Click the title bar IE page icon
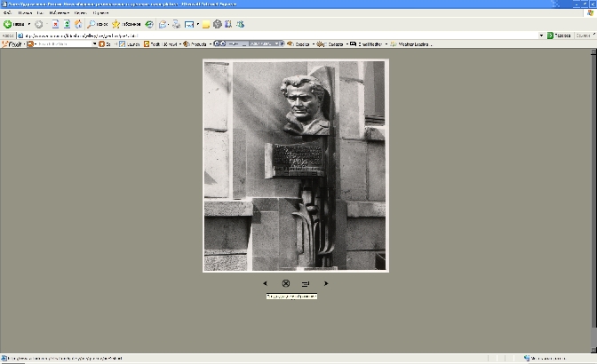 click(4, 4)
